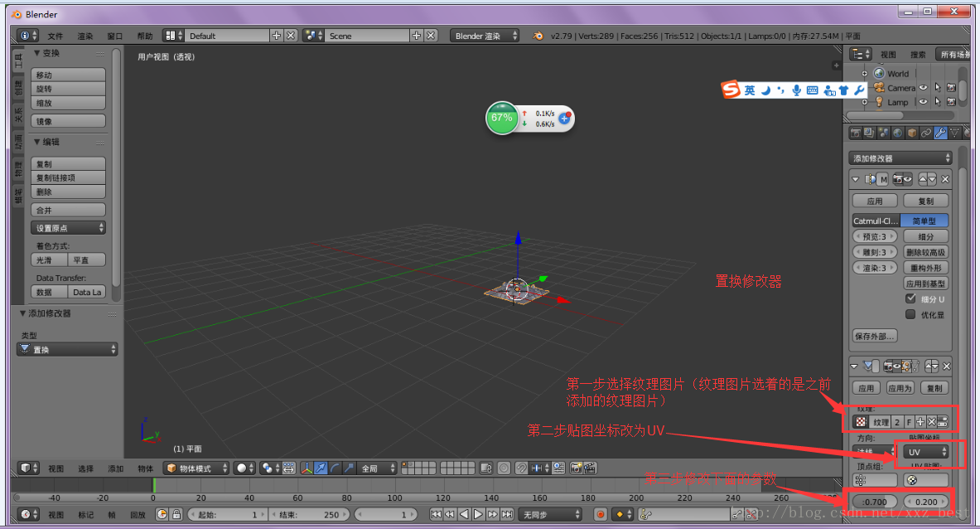Add new texture with the plus icon
Image resolution: width=980 pixels, height=529 pixels.
click(920, 422)
